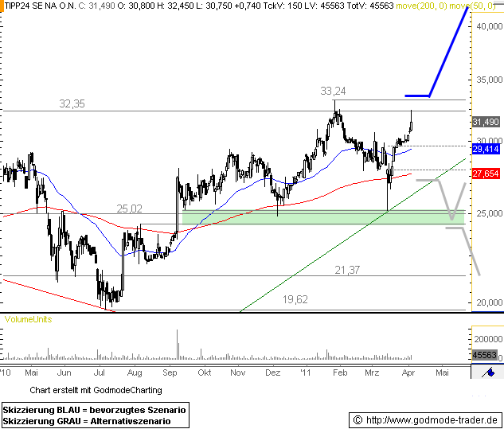This screenshot has height=429, width=504.
Task: Click the 40,000 price axis label
Action: pyautogui.click(x=489, y=26)
